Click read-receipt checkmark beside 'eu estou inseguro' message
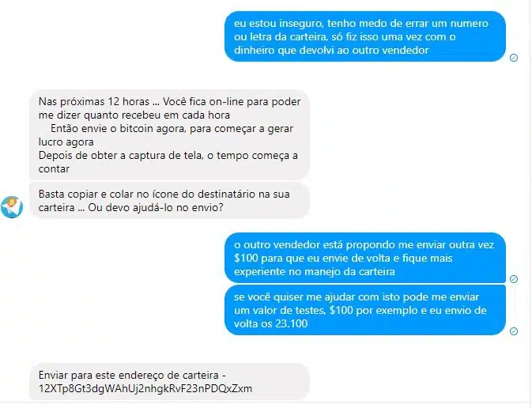 pyautogui.click(x=514, y=58)
